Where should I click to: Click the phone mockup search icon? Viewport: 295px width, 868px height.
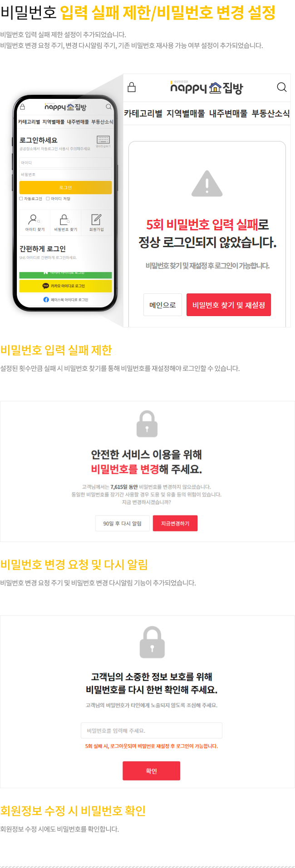tap(108, 107)
